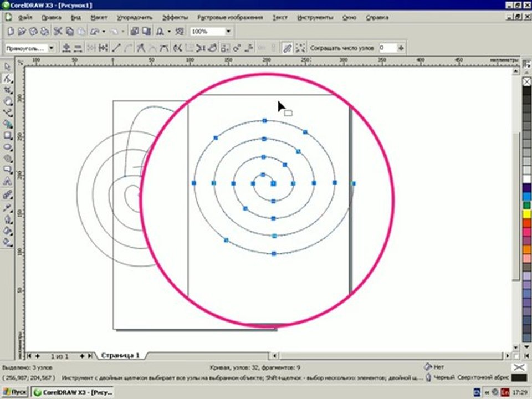Select the Basic Shapes tool
The image size is (532, 399).
[7, 170]
